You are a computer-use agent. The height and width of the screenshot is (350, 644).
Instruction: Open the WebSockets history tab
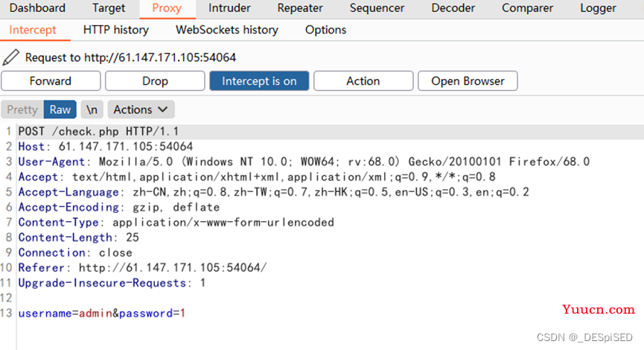[x=227, y=30]
